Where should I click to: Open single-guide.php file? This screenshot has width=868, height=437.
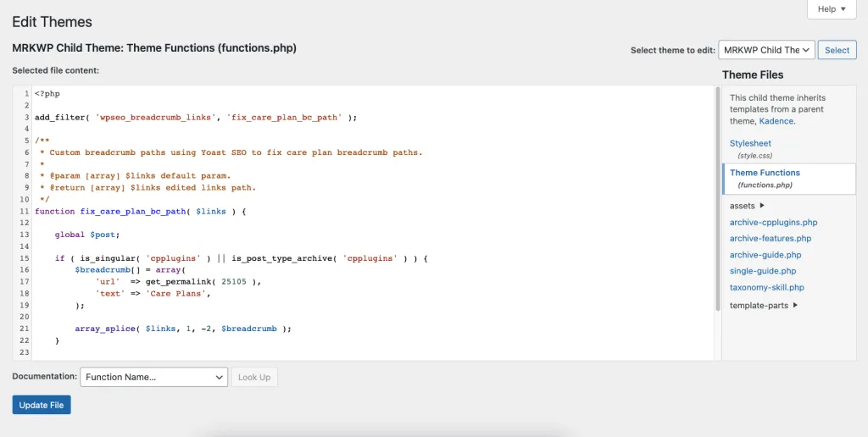click(x=763, y=271)
